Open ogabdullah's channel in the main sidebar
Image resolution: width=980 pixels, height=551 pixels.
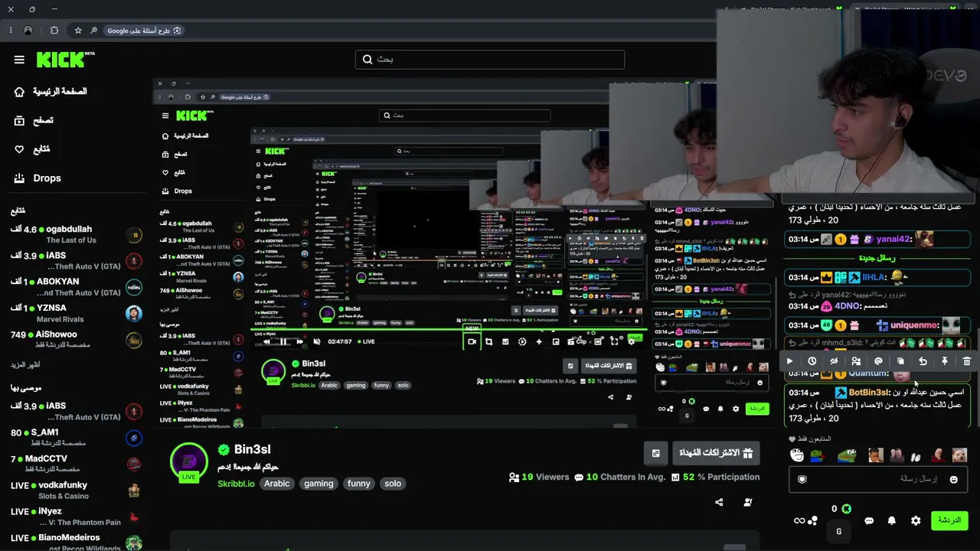76,234
